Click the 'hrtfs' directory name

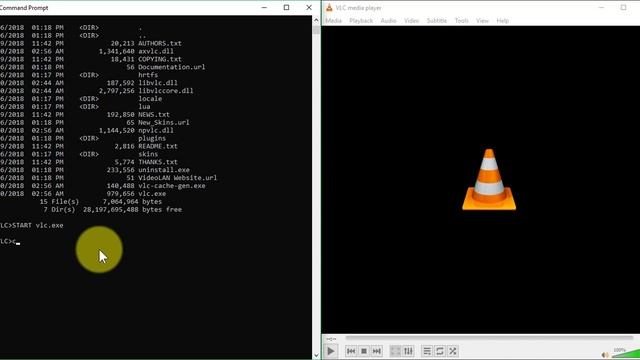point(148,75)
